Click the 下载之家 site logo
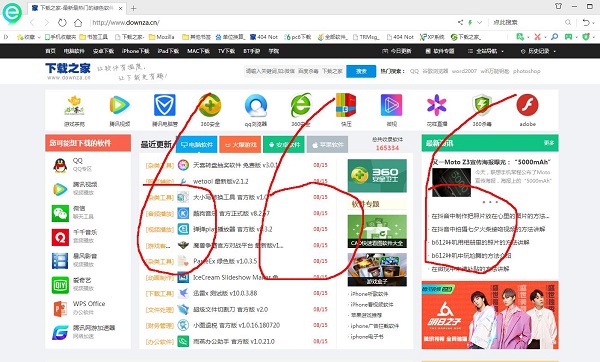Image resolution: width=600 pixels, height=362 pixels. click(68, 71)
